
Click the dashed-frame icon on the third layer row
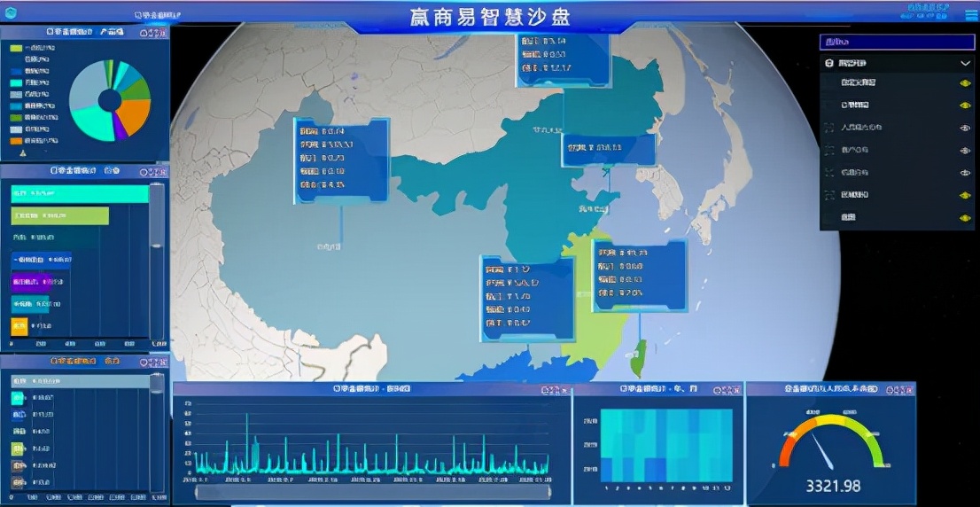point(829,128)
